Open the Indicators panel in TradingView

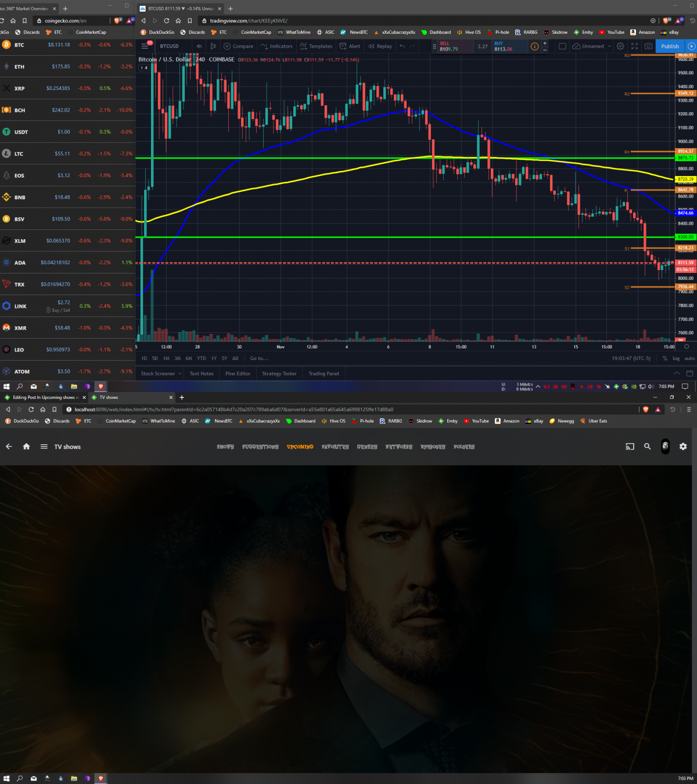tap(276, 46)
